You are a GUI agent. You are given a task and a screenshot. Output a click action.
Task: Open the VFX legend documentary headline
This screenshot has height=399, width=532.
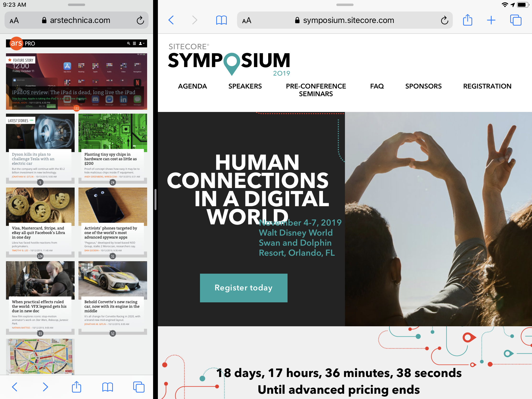click(39, 306)
